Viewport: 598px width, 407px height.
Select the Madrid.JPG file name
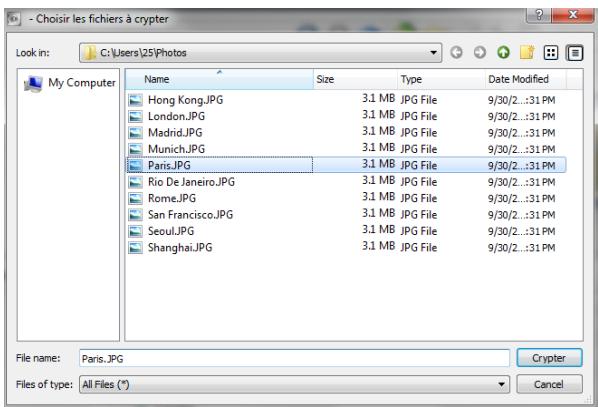[x=175, y=133]
